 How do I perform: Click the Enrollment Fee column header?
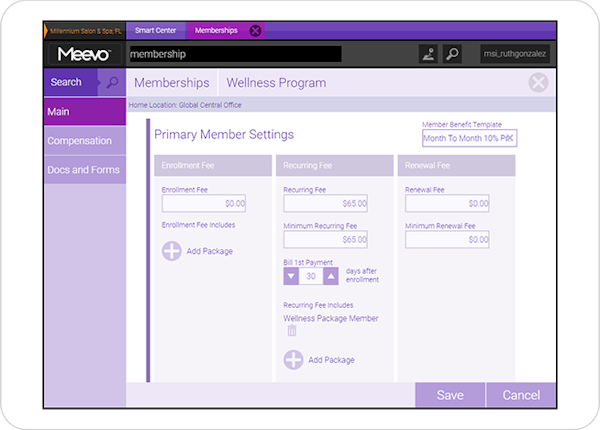pos(213,165)
